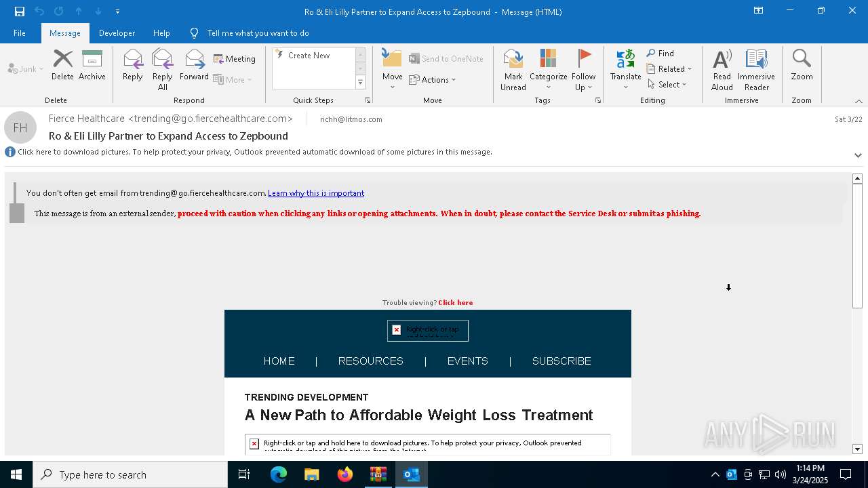Reply to the sender
868x488 pixels.
tap(133, 65)
